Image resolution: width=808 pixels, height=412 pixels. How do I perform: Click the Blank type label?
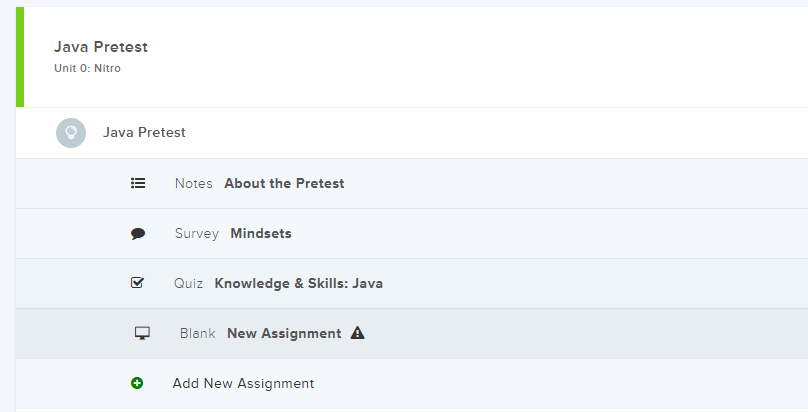pos(197,333)
